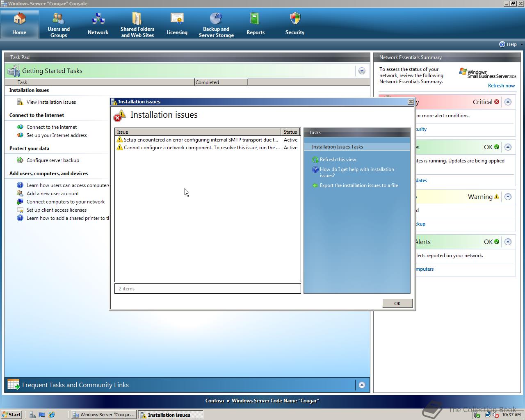
Task: Click the Connect to the Internet icon
Action: (x=20, y=127)
